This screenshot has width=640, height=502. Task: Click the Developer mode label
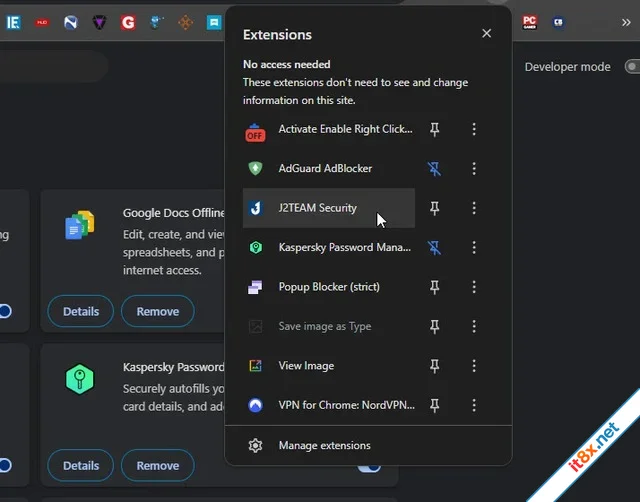point(567,67)
